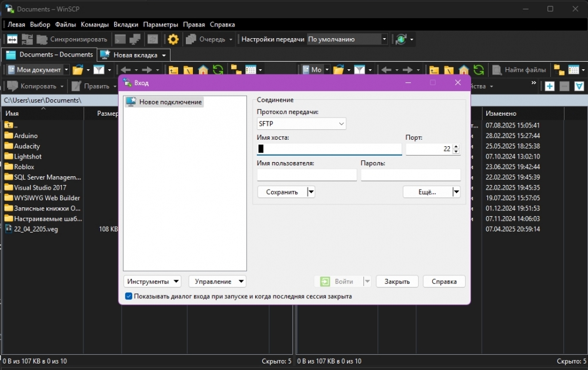Go to home directory in right panel
The width and height of the screenshot is (588, 370).
(x=464, y=70)
